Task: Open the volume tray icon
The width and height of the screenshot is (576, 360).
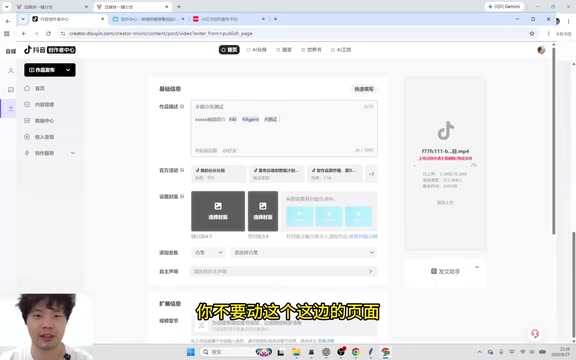Action: point(532,352)
